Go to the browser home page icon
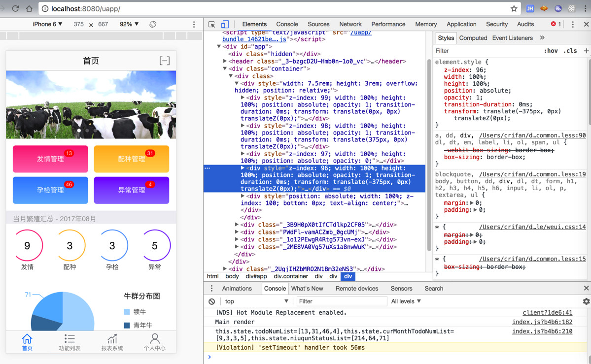The width and height of the screenshot is (591, 364). [29, 8]
